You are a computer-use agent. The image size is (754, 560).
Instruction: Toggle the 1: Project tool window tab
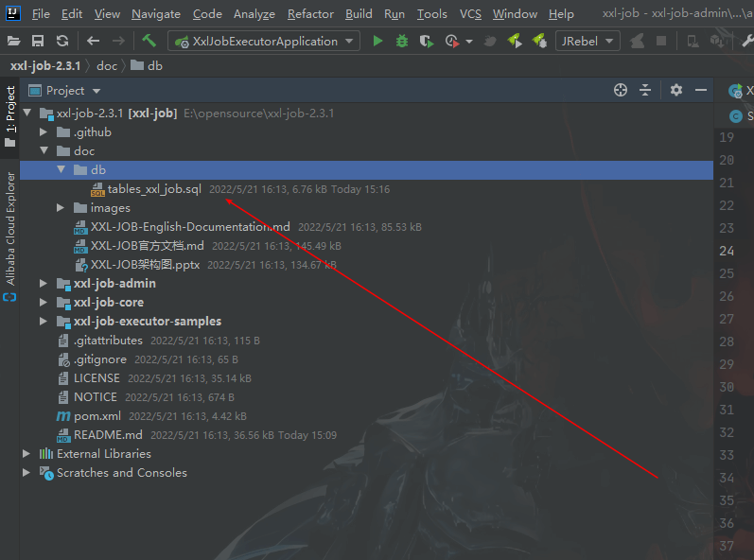pyautogui.click(x=10, y=116)
